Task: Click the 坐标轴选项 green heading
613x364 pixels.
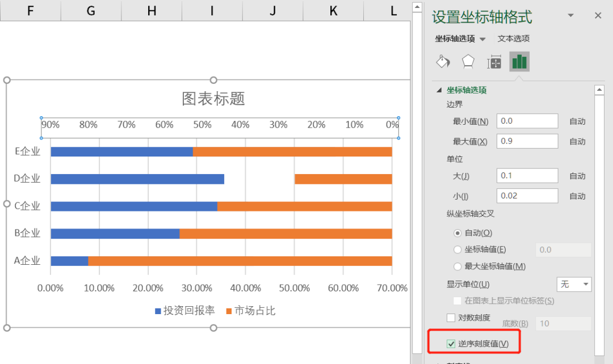Action: (465, 90)
